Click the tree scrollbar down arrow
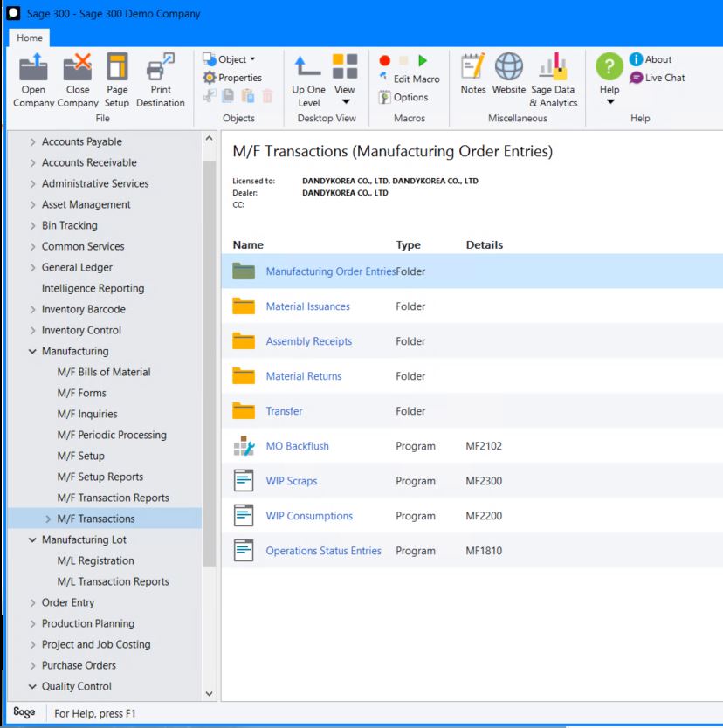This screenshot has height=728, width=723. click(x=209, y=694)
